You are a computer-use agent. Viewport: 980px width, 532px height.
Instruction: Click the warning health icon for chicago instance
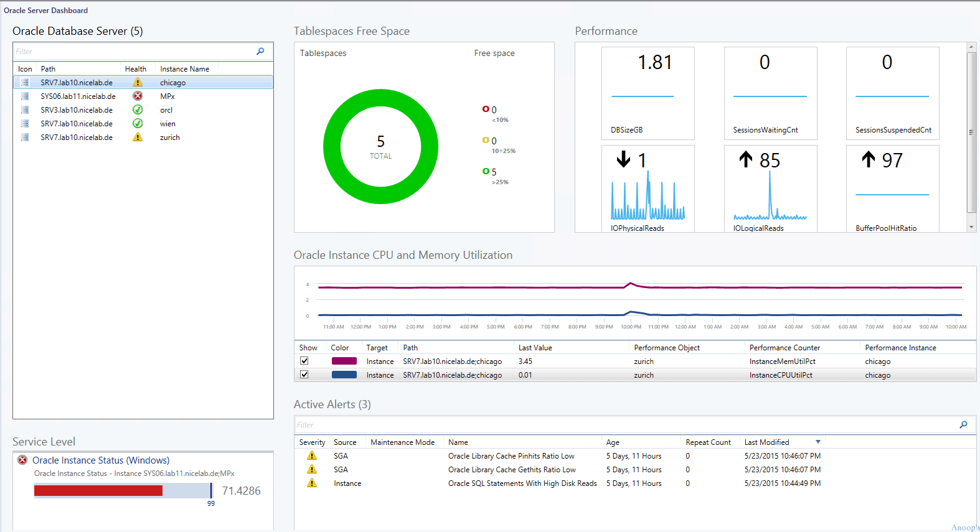tap(138, 82)
